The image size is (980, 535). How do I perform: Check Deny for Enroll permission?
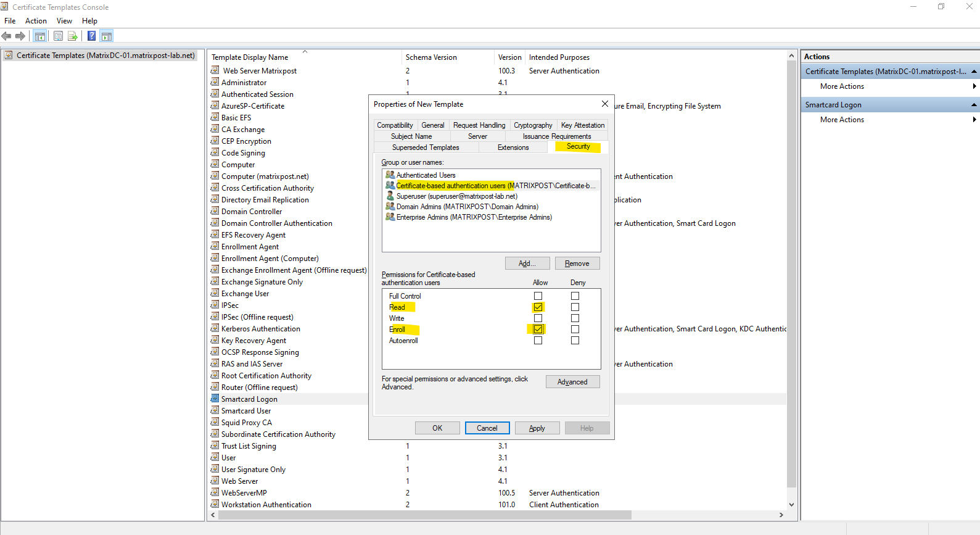click(x=575, y=329)
